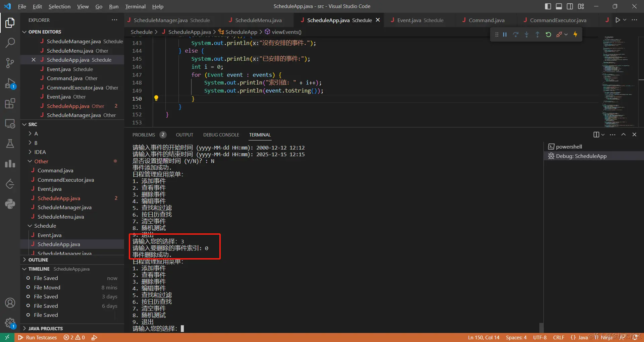
Task: Open errors and warnings count in status bar
Action: click(74, 338)
